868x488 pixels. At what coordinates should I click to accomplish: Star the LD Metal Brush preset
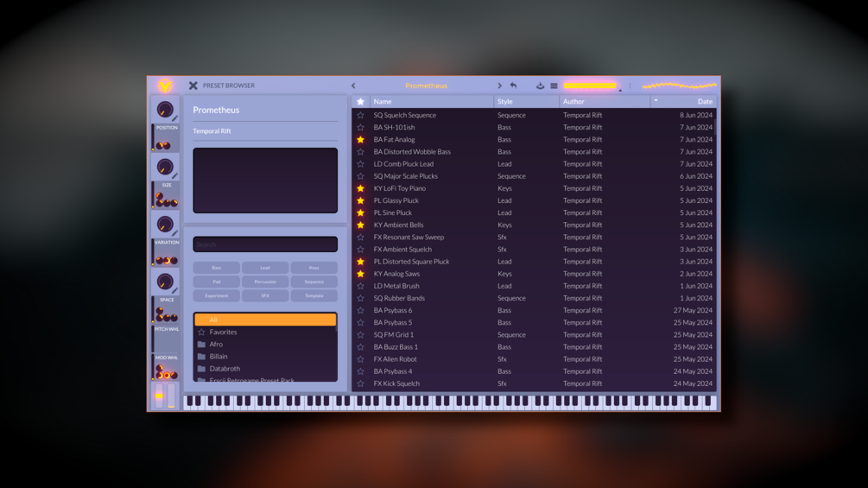point(360,286)
